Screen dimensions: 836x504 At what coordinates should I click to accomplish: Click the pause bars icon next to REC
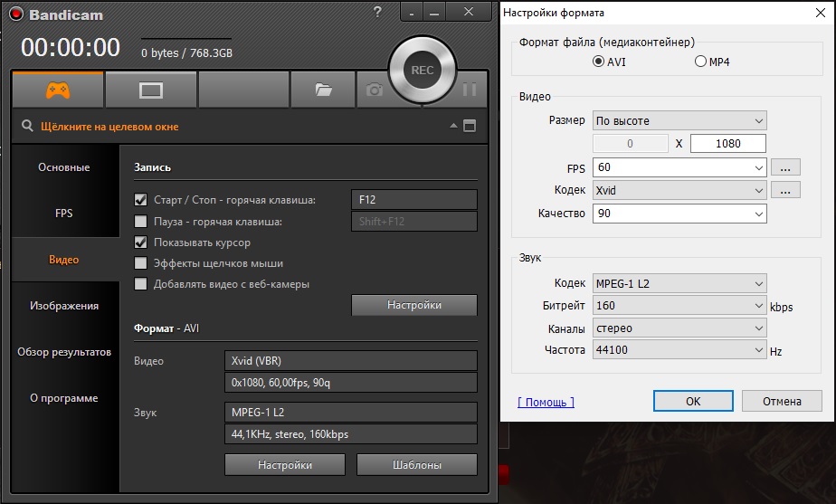(470, 89)
